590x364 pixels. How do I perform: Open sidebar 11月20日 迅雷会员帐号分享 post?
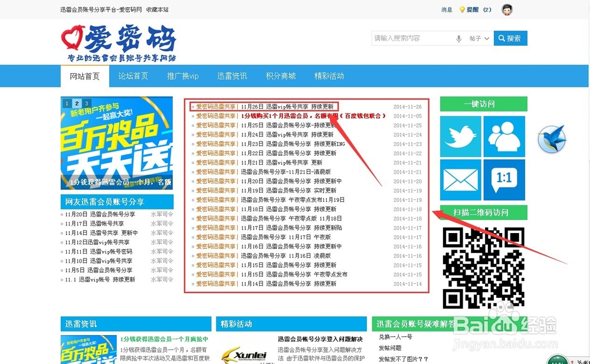tap(100, 214)
